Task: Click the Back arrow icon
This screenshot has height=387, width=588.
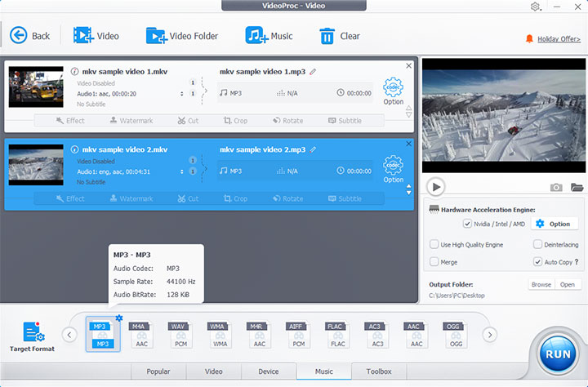Action: 18,35
